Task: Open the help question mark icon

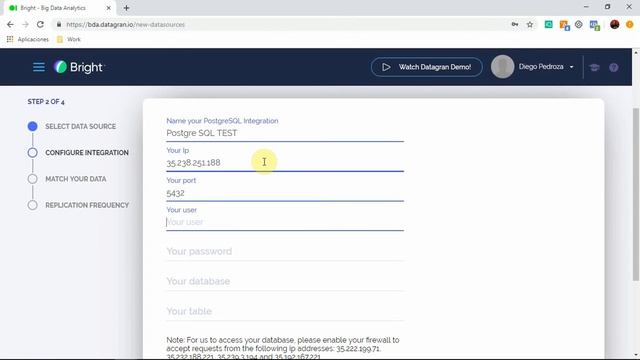Action: point(613,67)
